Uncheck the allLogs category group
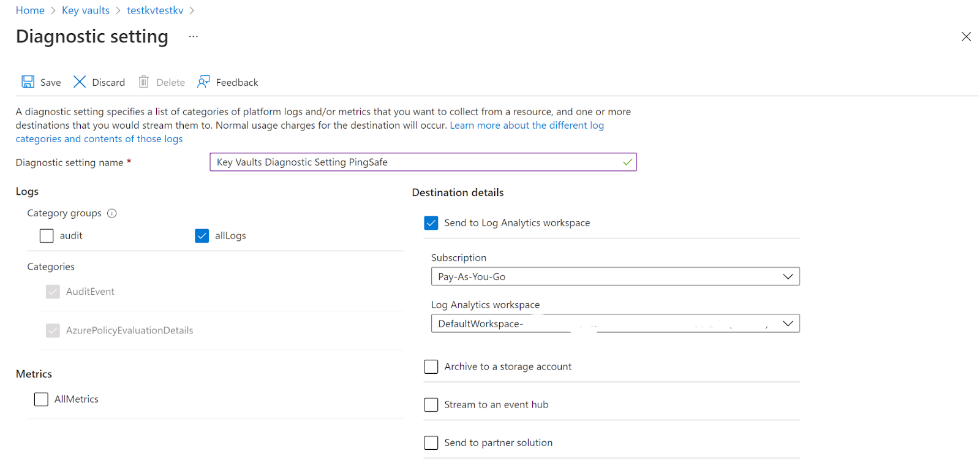980x459 pixels. coord(202,236)
